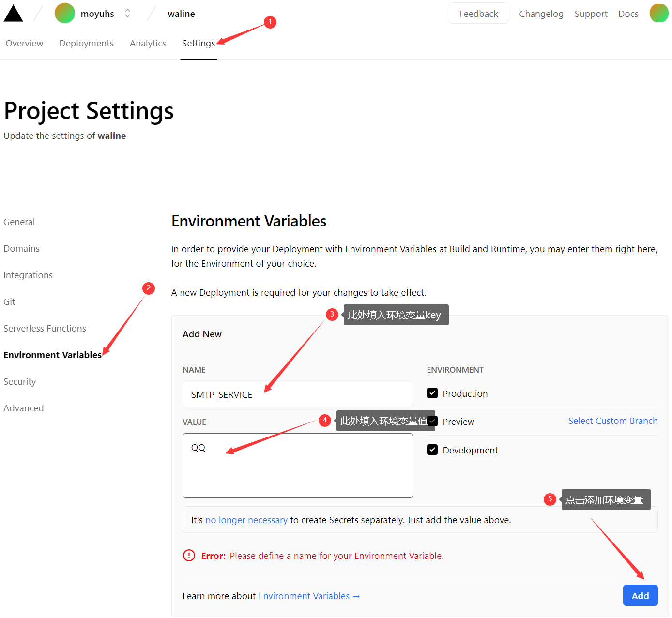Screen dimensions: 672x618
Task: Switch to the Deployments tab
Action: click(86, 44)
